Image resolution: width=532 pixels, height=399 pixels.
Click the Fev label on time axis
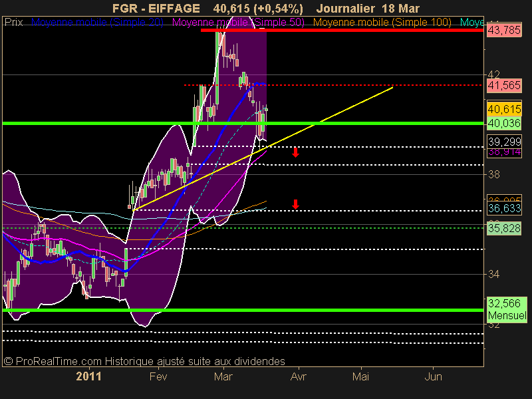[x=158, y=376]
